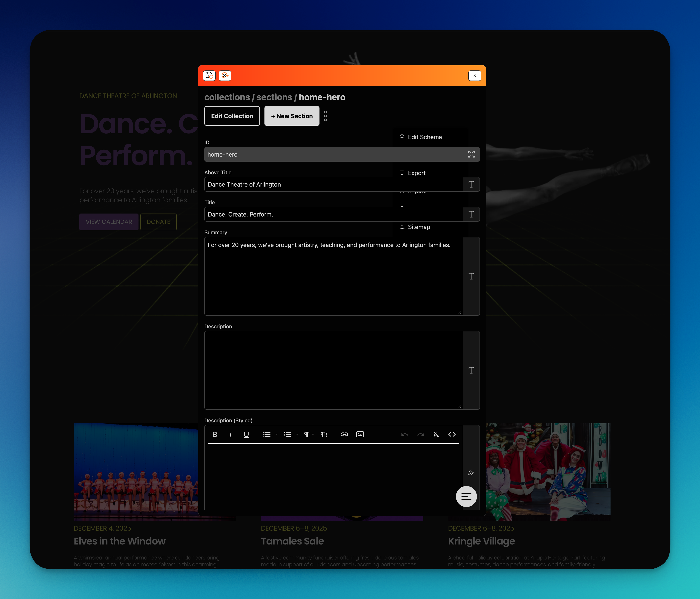Viewport: 700px width, 599px height.
Task: Choose Sitemap from the menu
Action: point(419,227)
